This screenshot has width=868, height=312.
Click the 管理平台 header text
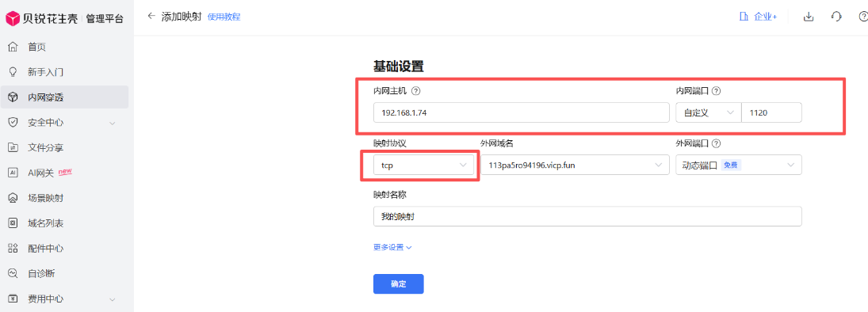click(105, 19)
